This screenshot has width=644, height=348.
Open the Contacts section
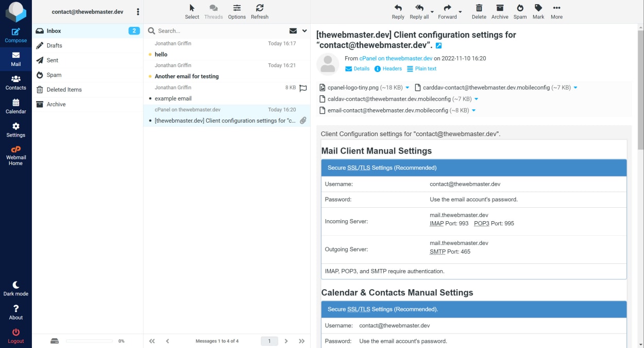(16, 82)
